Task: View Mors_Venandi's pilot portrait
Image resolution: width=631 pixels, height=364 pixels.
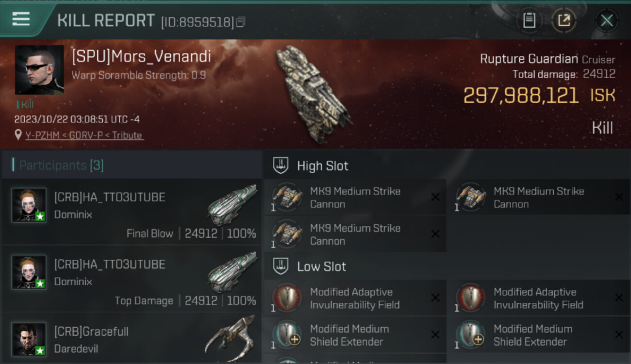Action: [39, 70]
